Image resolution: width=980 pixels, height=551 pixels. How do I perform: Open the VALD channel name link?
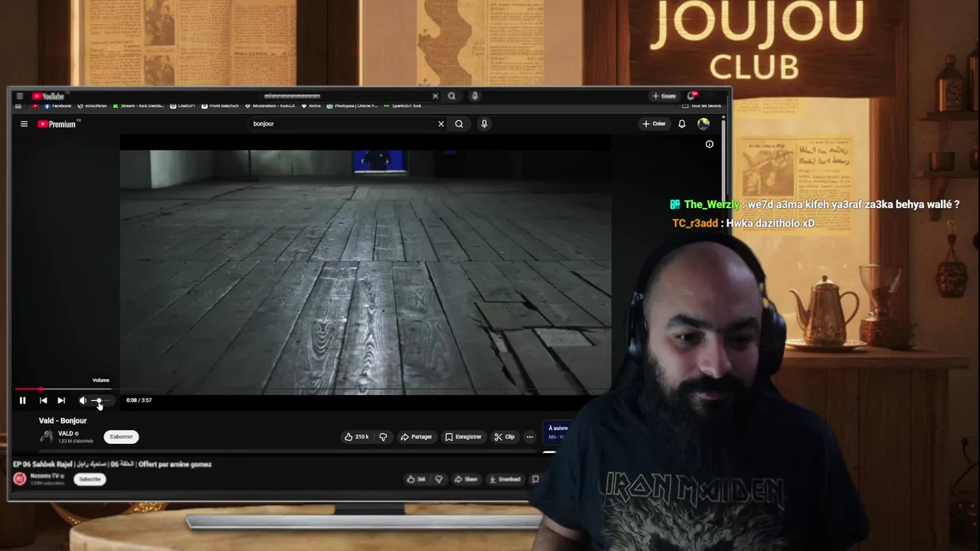pyautogui.click(x=66, y=433)
